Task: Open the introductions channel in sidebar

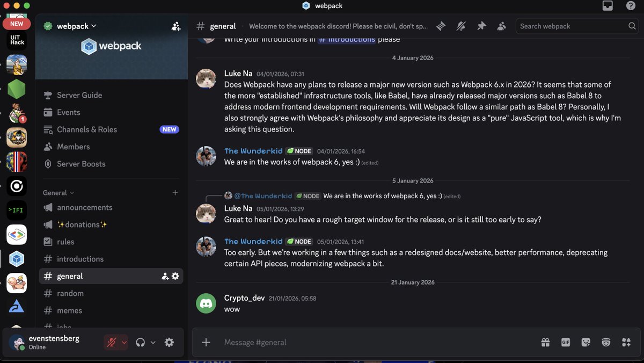Action: tap(111, 259)
